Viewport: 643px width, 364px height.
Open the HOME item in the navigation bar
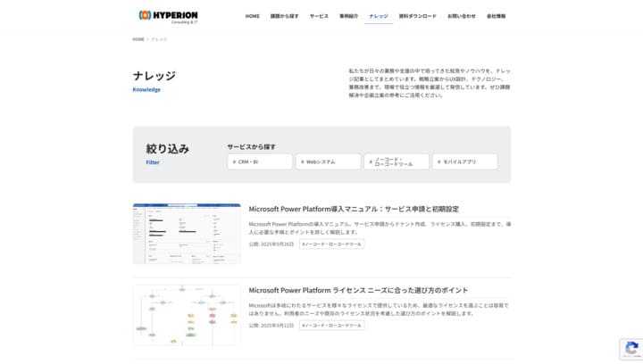(x=252, y=16)
